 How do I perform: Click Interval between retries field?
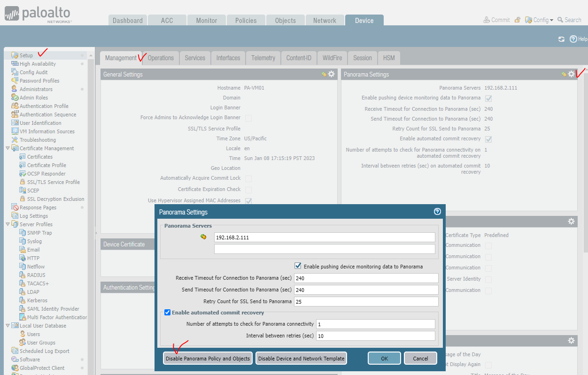click(376, 336)
